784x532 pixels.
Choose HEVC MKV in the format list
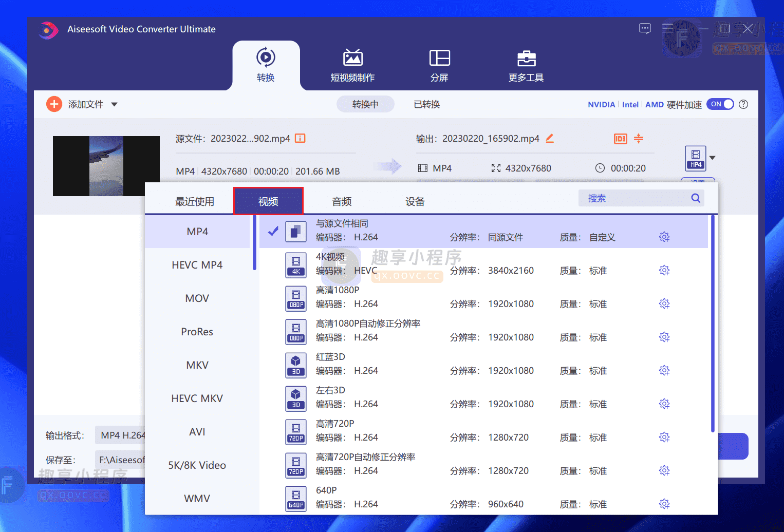197,398
